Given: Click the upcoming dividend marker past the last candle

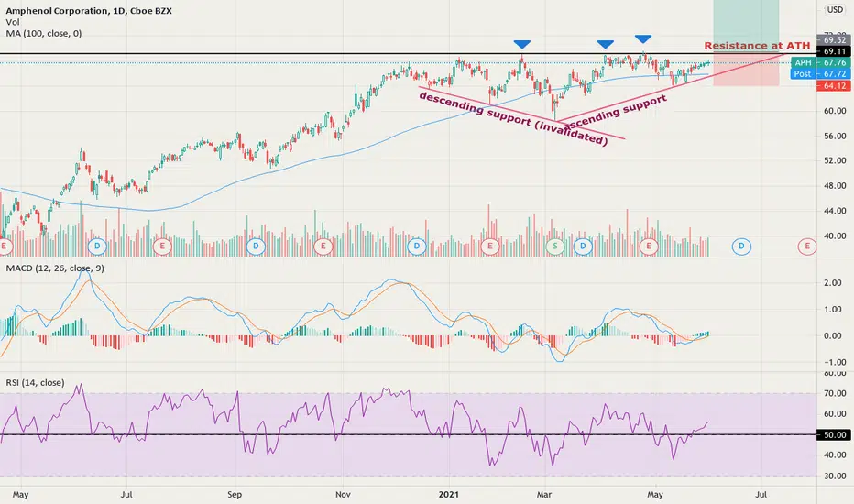Looking at the screenshot, I should [x=741, y=247].
